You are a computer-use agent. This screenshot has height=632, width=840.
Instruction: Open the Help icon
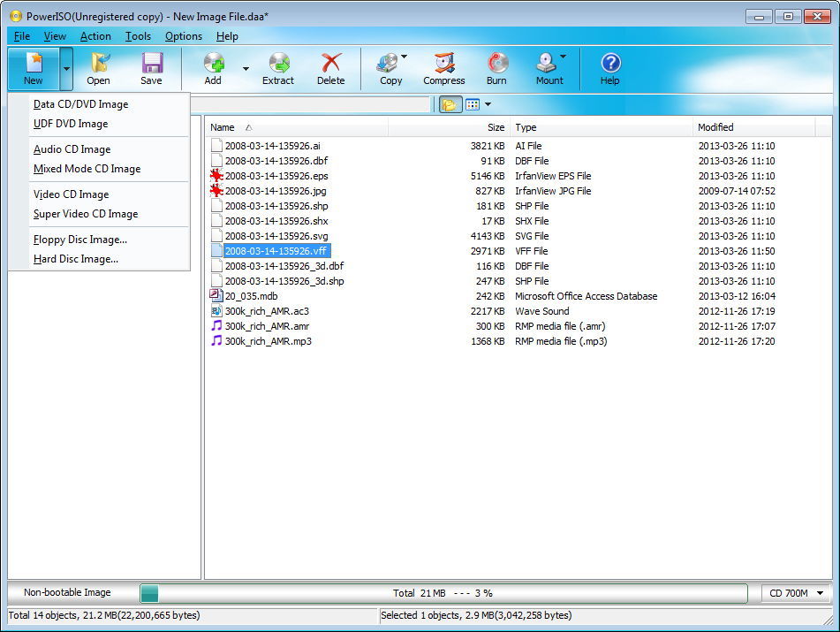click(610, 68)
